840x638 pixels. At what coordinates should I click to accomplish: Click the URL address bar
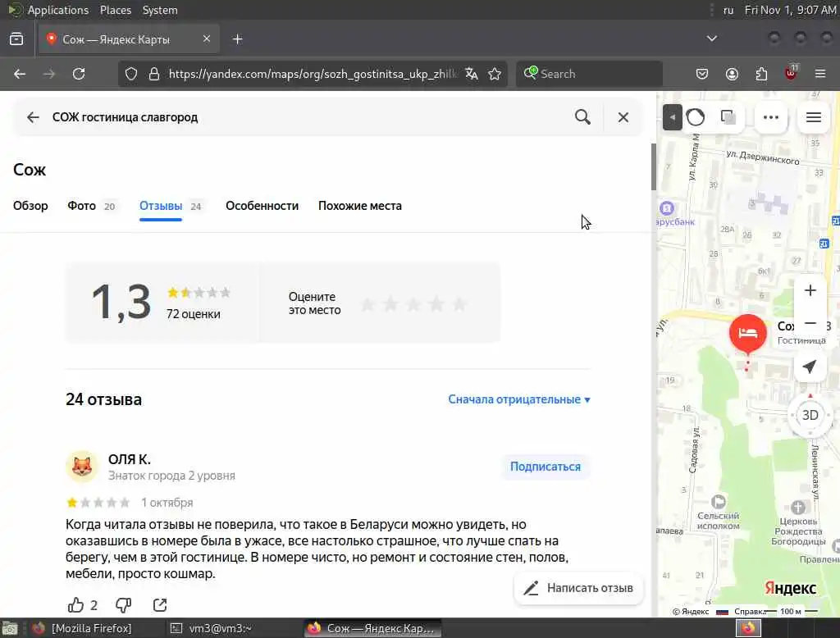pos(313,74)
